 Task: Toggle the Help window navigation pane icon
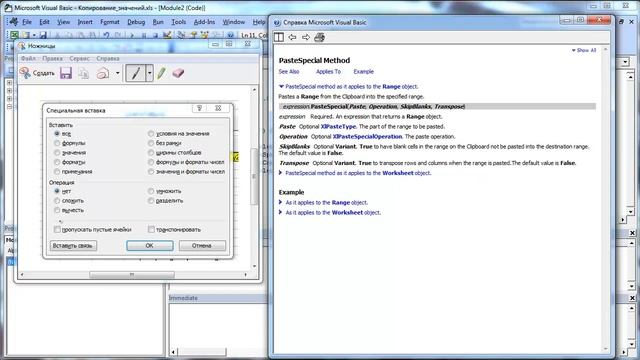[279, 37]
